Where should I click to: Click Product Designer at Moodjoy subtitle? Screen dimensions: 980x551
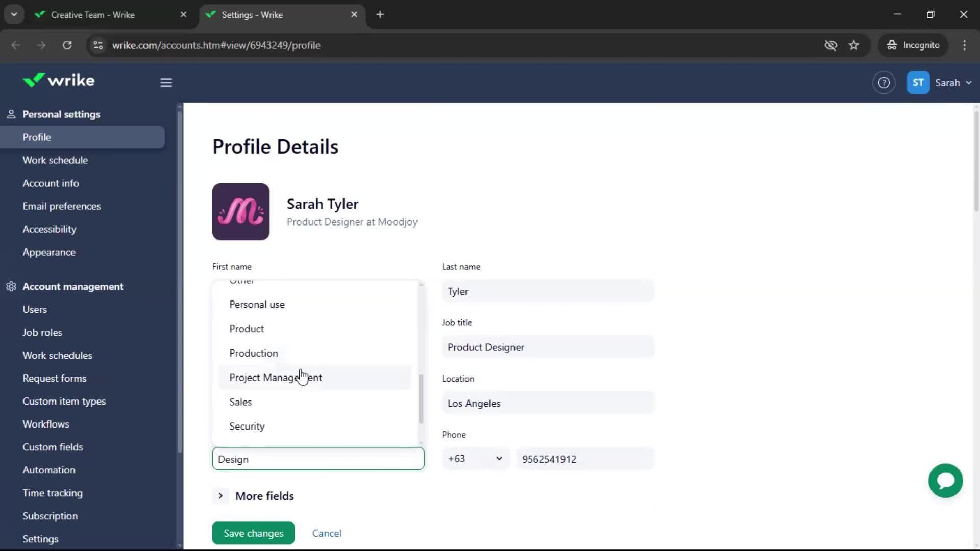(x=352, y=222)
